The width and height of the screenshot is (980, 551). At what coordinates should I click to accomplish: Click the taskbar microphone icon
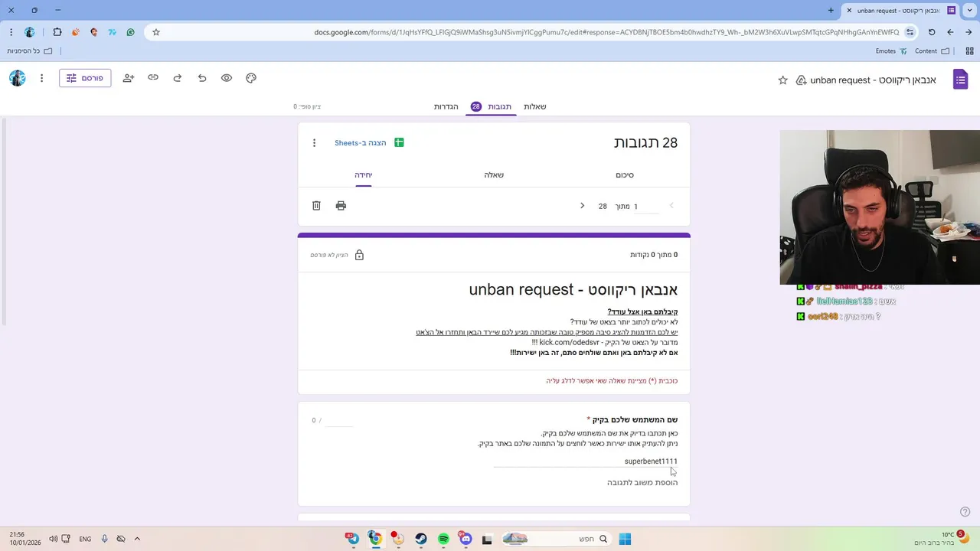pyautogui.click(x=104, y=539)
